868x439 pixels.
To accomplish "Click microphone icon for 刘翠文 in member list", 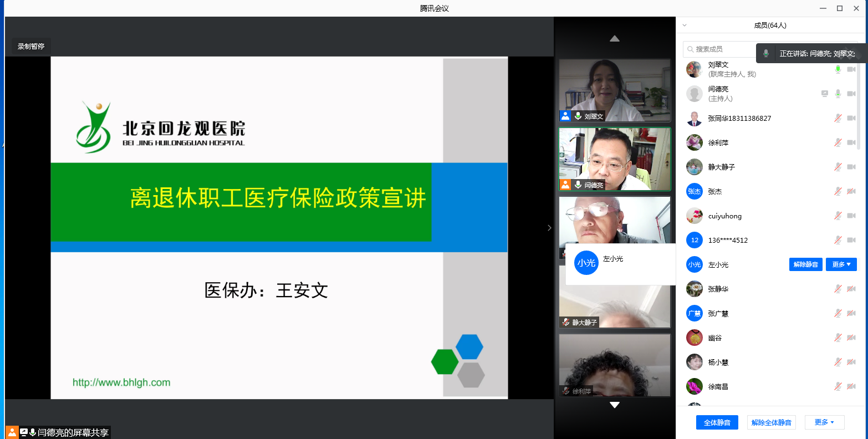I will tap(838, 69).
